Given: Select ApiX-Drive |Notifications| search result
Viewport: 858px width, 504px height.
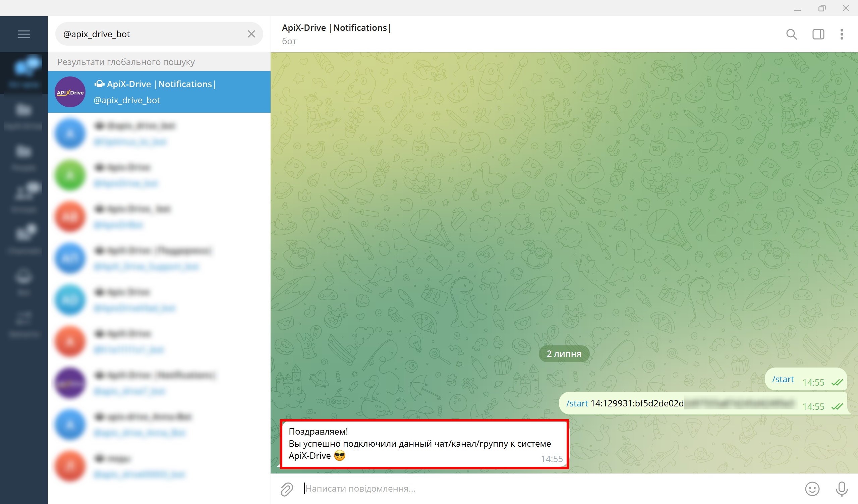Looking at the screenshot, I should coord(159,92).
